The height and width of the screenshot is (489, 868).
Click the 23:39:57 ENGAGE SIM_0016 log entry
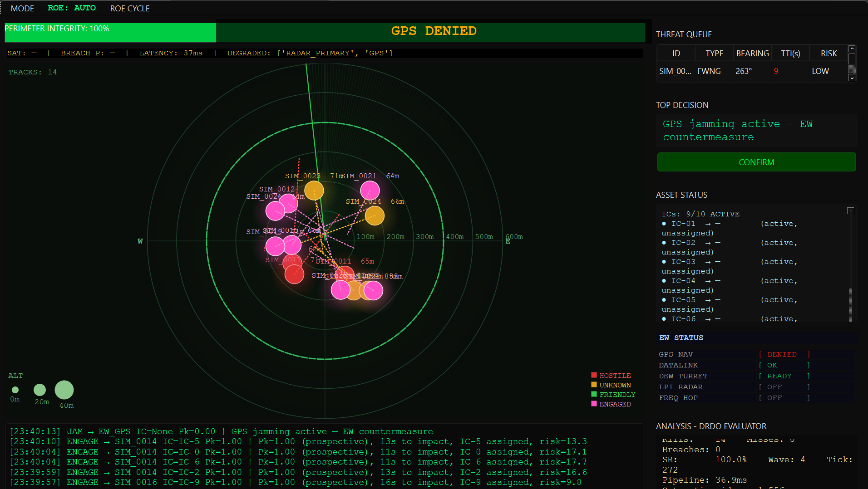point(296,482)
